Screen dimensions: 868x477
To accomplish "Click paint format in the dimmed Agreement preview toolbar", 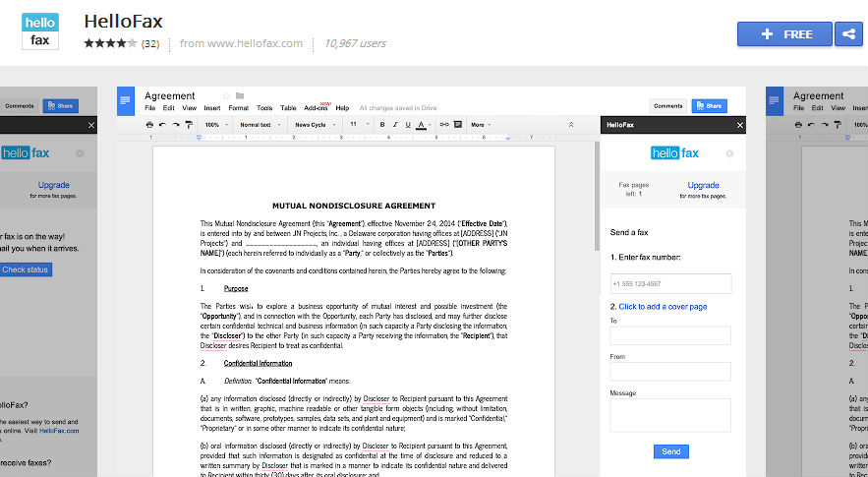I will [x=839, y=125].
